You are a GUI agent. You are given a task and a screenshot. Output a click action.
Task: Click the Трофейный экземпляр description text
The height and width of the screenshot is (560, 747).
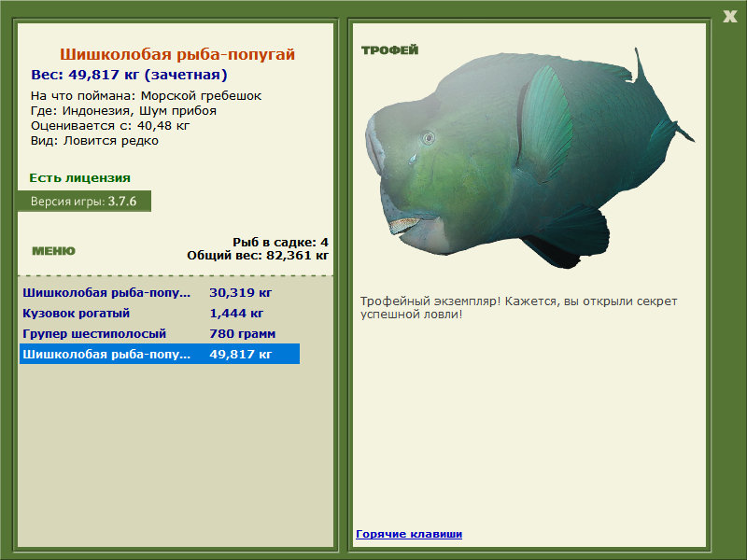pos(518,308)
